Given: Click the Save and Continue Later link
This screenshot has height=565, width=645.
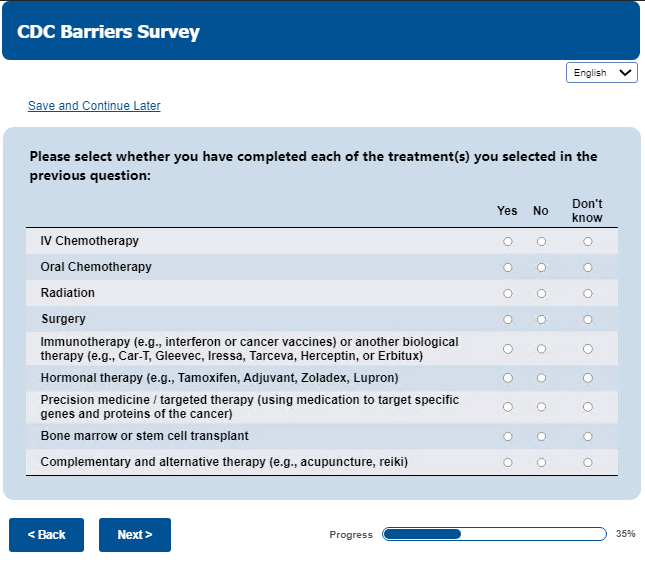Looking at the screenshot, I should point(94,106).
